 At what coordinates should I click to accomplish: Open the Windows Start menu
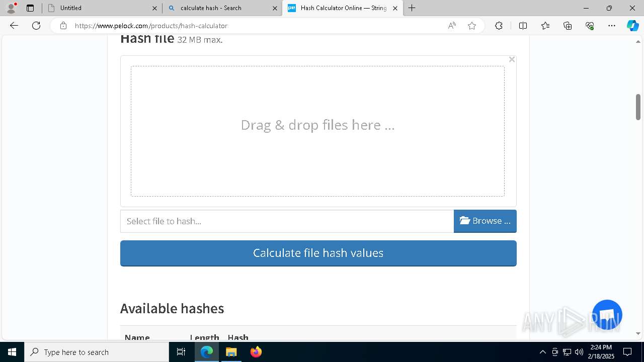point(12,352)
